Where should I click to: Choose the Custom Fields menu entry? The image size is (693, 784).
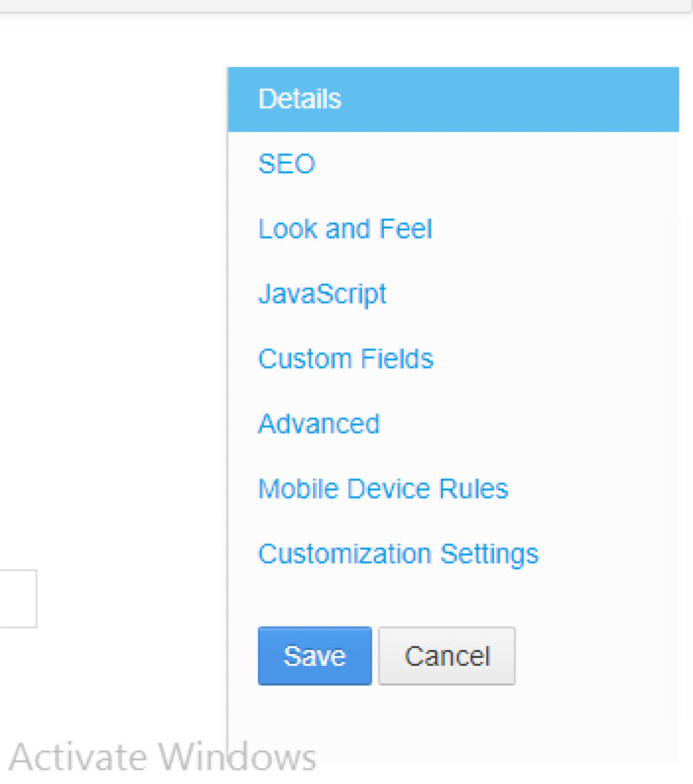[346, 359]
